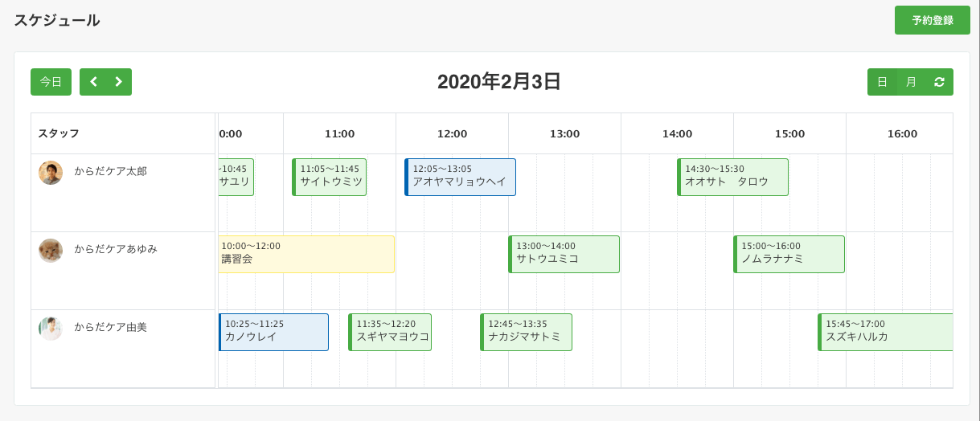Select the オオサト タロウ 14:30 booking
980x421 pixels.
click(732, 177)
